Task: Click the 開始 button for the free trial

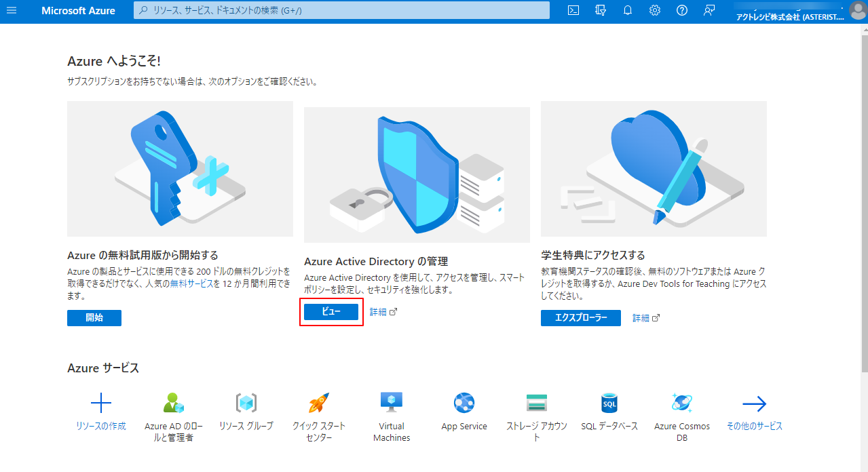Action: pos(94,318)
